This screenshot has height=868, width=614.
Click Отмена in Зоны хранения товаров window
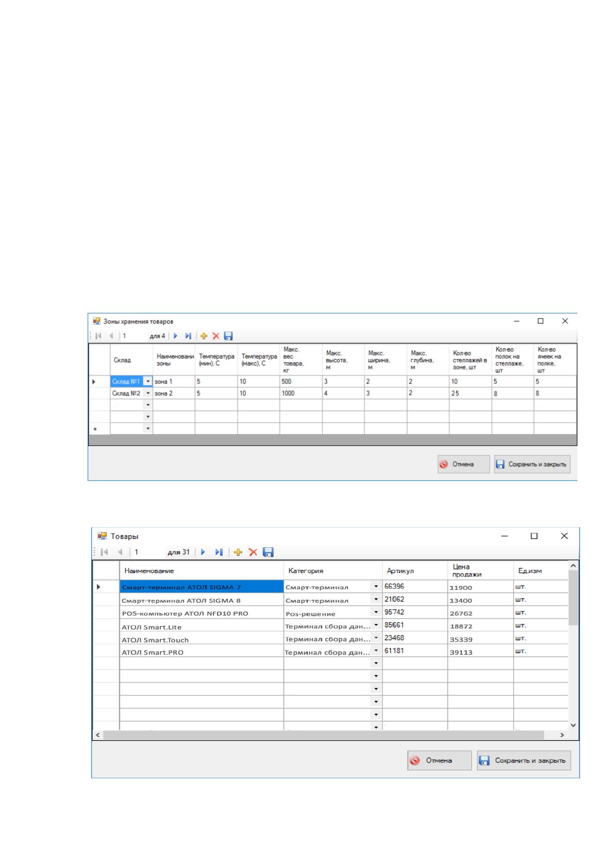(463, 464)
